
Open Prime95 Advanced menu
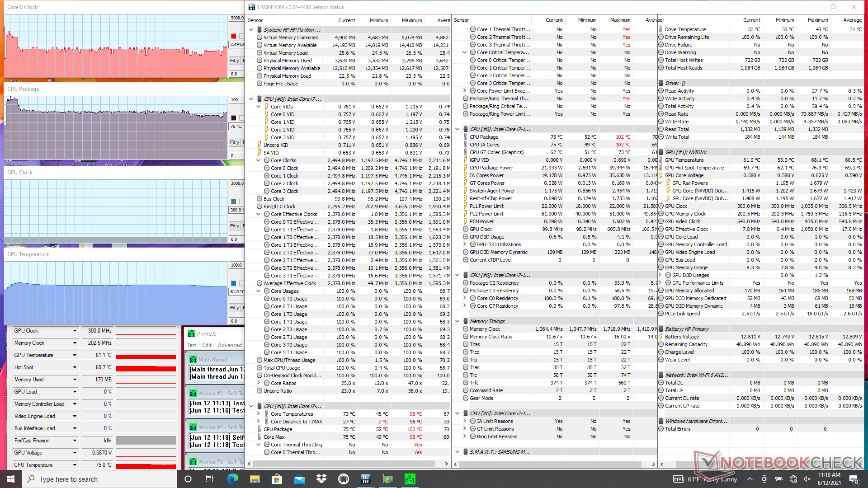tap(230, 345)
